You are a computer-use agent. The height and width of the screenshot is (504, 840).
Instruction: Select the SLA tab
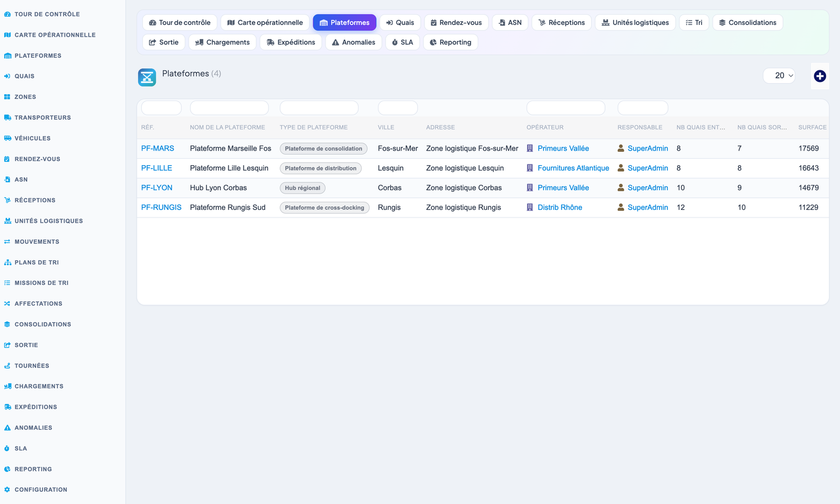(x=402, y=42)
